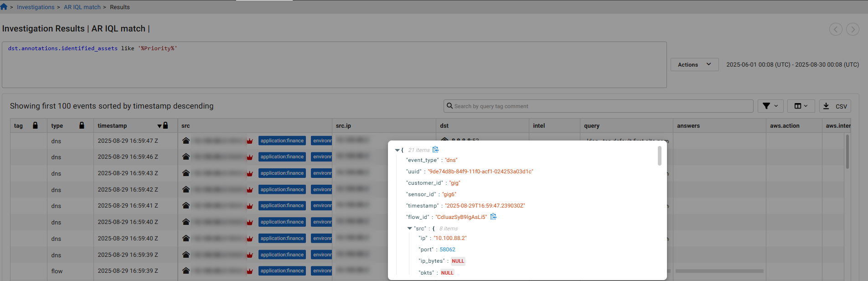
Task: Click the JSON popup vertical scrollbar
Action: tap(659, 156)
